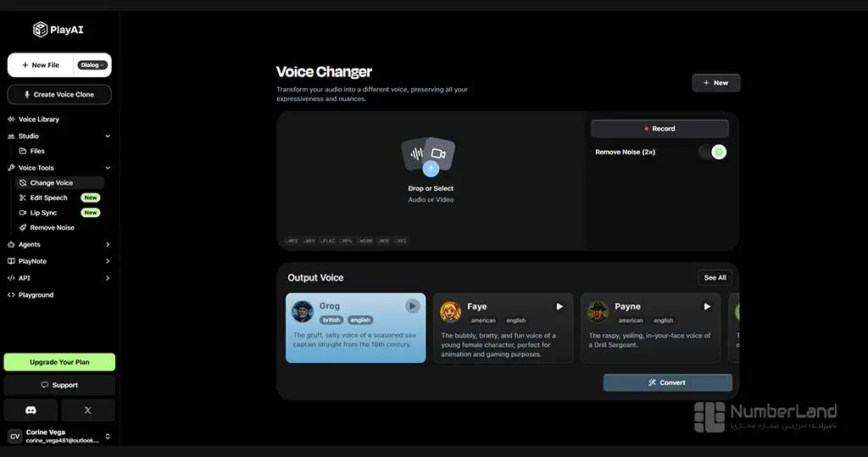Click the New badge beside Edit Speech
Screen dimensions: 868x457
point(91,198)
